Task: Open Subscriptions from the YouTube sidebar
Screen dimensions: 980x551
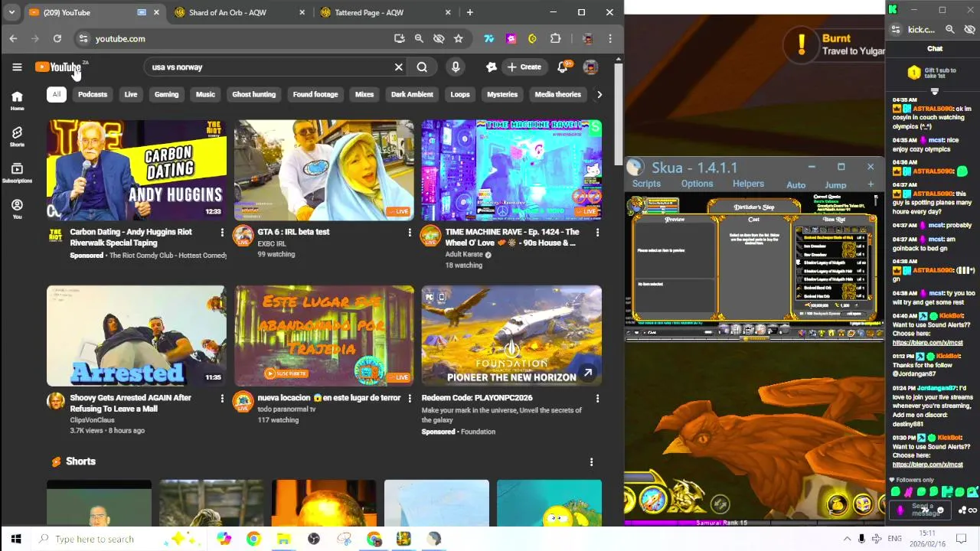Action: click(17, 173)
